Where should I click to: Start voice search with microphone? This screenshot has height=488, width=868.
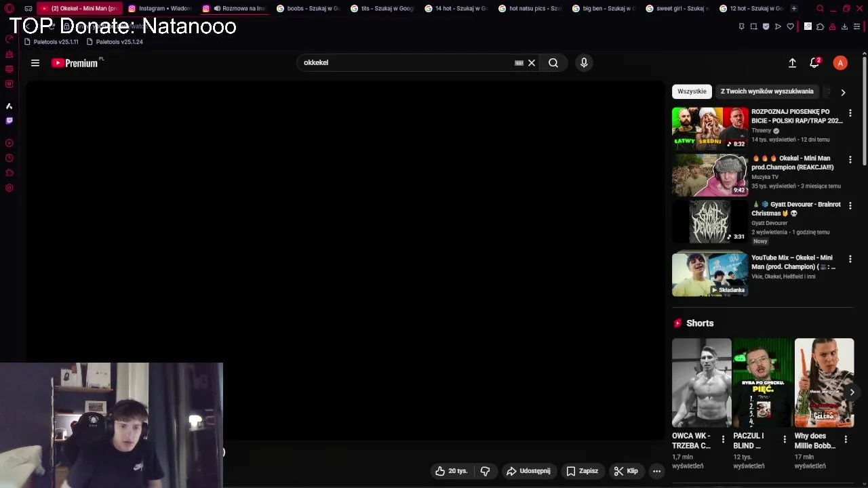(x=584, y=63)
